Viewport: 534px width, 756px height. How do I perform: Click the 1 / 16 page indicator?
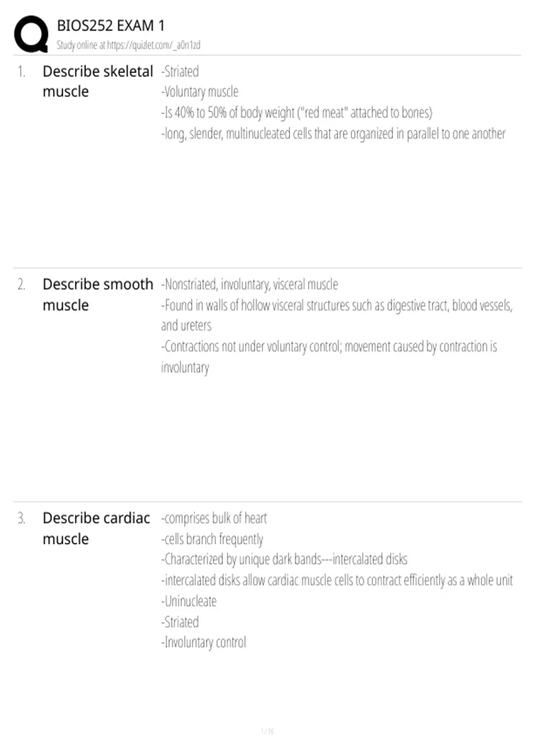267,731
